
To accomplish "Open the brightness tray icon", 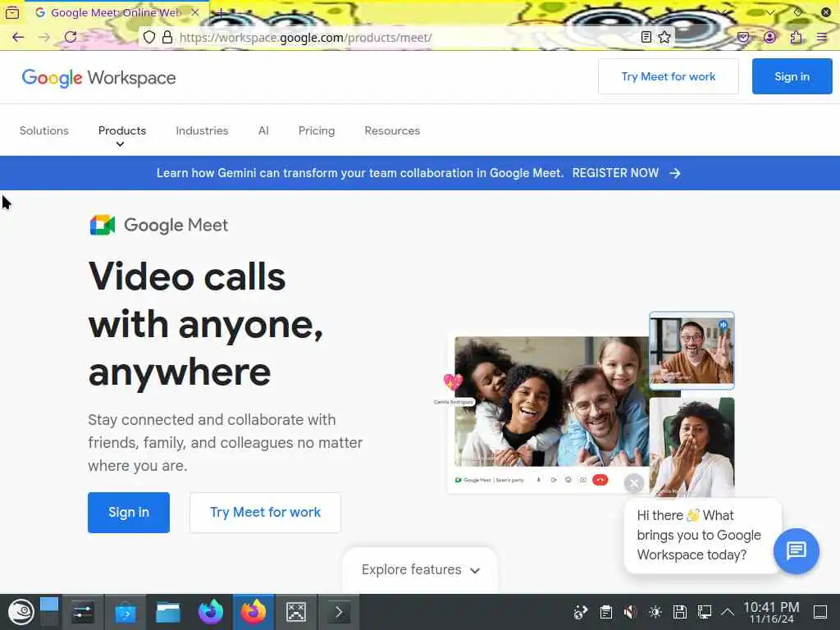I will pos(655,612).
